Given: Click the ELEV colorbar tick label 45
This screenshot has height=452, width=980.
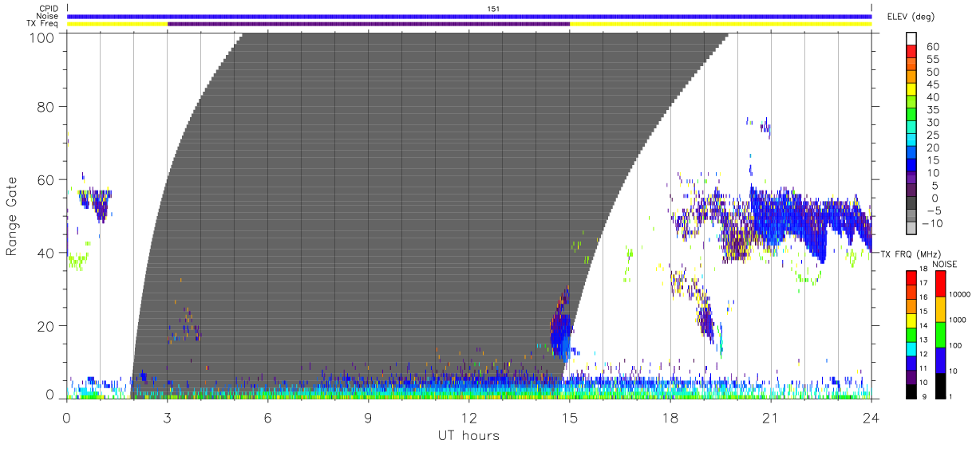Looking at the screenshot, I should [933, 85].
